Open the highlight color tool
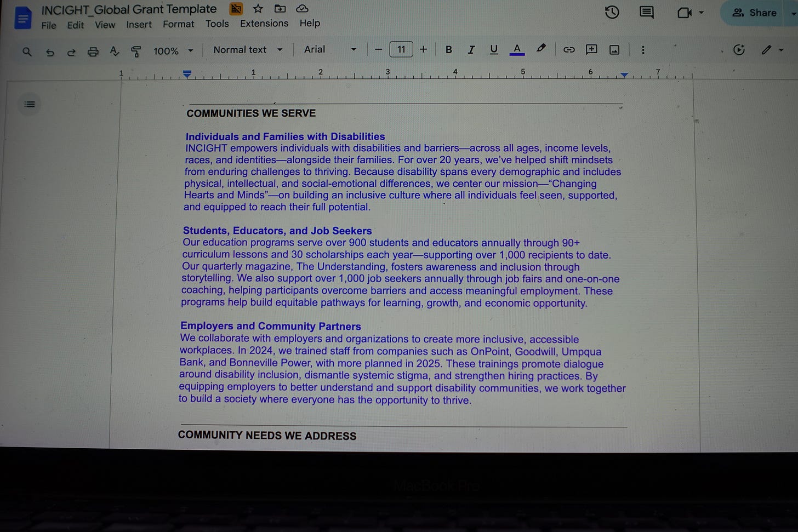798x532 pixels. click(541, 49)
